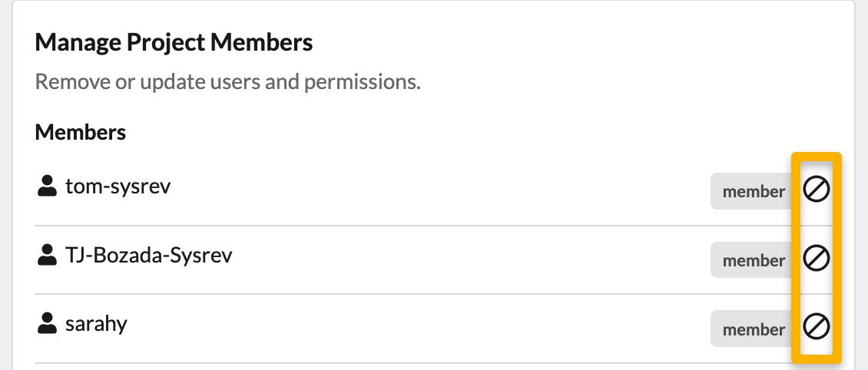Click empty space between sarahy and its badge

coord(415,326)
